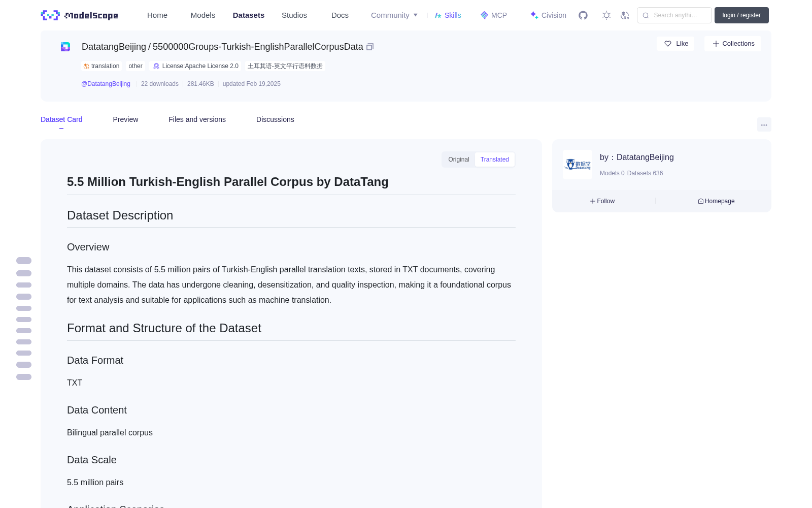
Task: Click the "Models 0" count
Action: 612,173
